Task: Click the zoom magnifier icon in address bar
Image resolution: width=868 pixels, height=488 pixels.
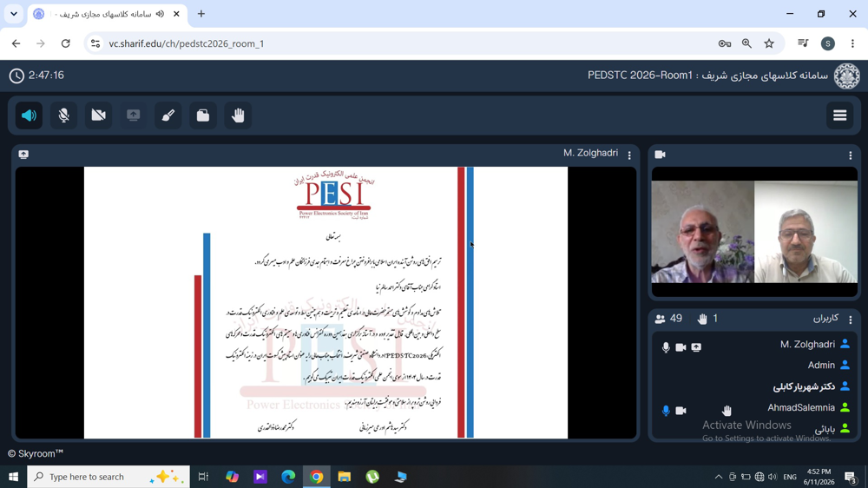Action: pyautogui.click(x=746, y=43)
